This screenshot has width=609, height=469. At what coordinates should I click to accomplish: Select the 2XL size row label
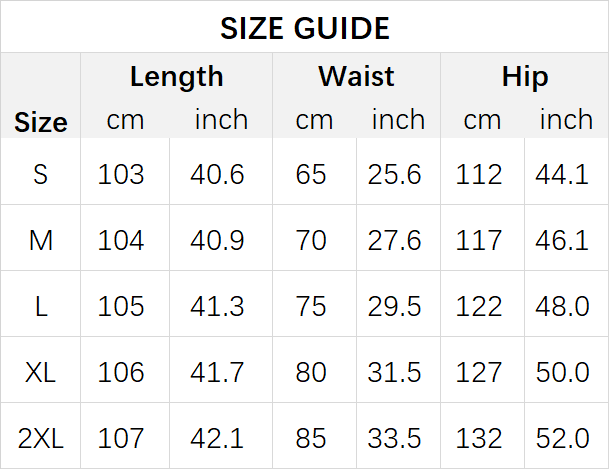(40, 438)
